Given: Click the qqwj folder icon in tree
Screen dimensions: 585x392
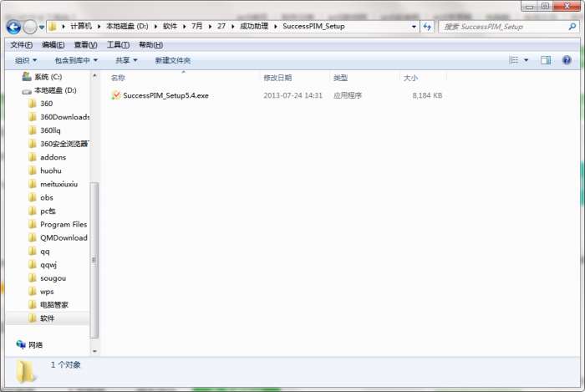Looking at the screenshot, I should click(33, 264).
